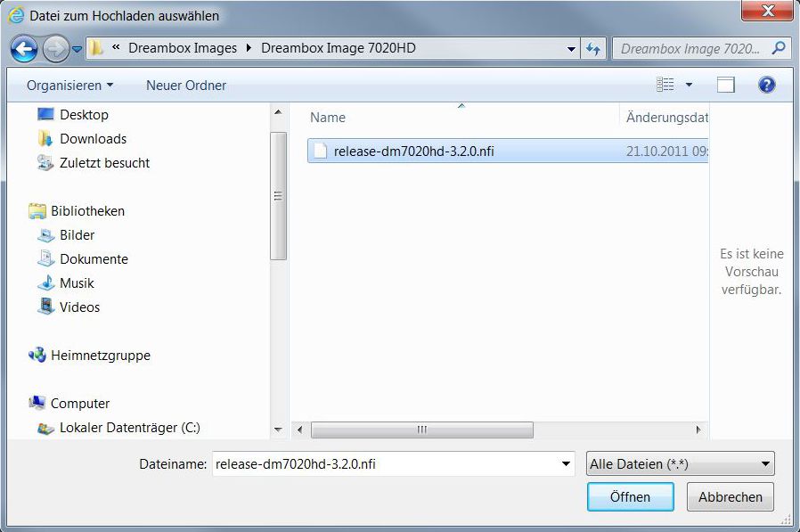Cancel with the Abbrechen button
Screen dimensions: 800x532
pos(731,496)
